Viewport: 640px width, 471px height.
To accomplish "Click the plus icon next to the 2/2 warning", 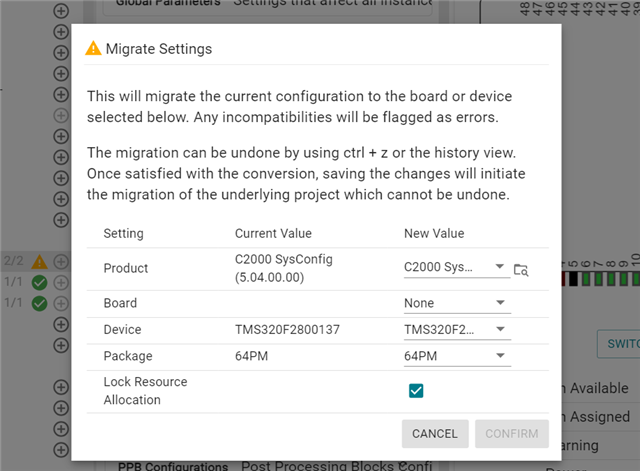I will 61,261.
